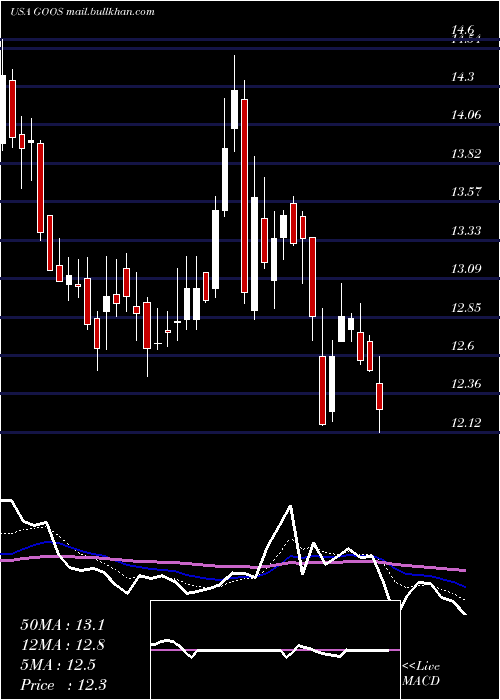
Task: Click the 13.33 price axis label
Action: (466, 231)
